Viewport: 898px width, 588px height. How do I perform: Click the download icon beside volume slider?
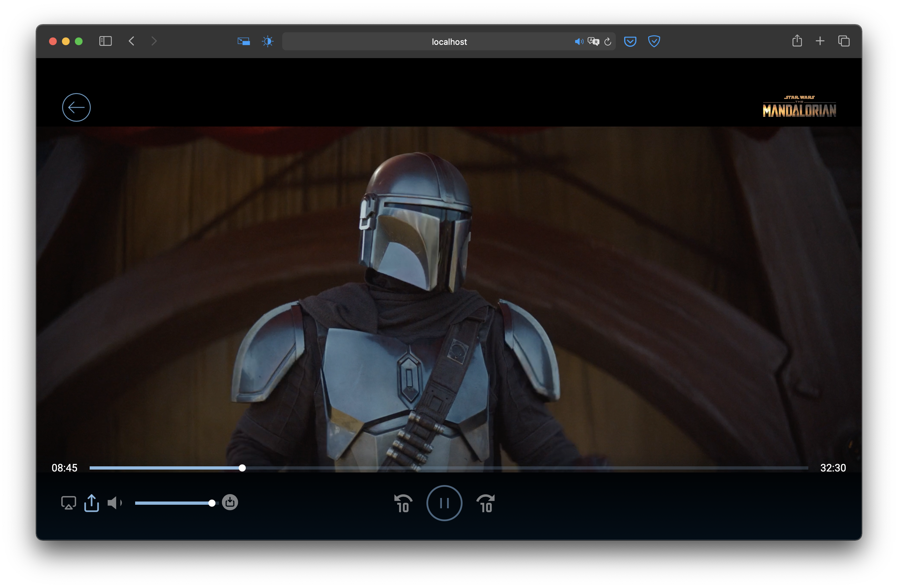click(x=230, y=502)
